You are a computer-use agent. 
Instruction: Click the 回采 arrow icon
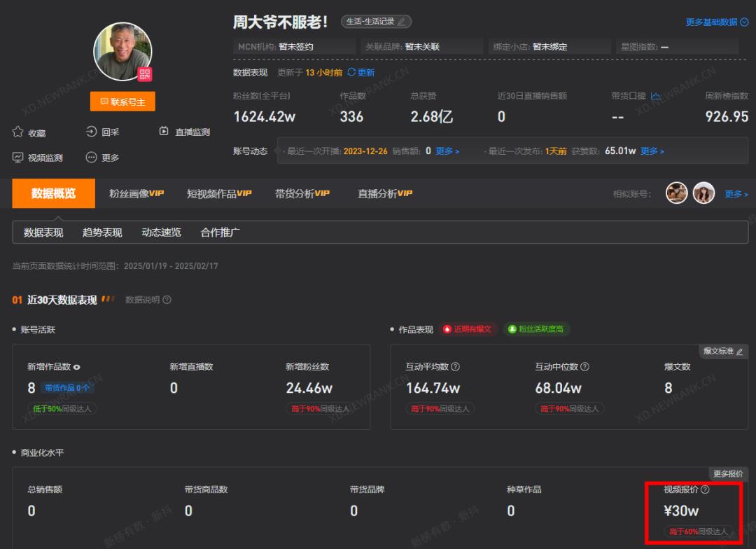tap(92, 132)
